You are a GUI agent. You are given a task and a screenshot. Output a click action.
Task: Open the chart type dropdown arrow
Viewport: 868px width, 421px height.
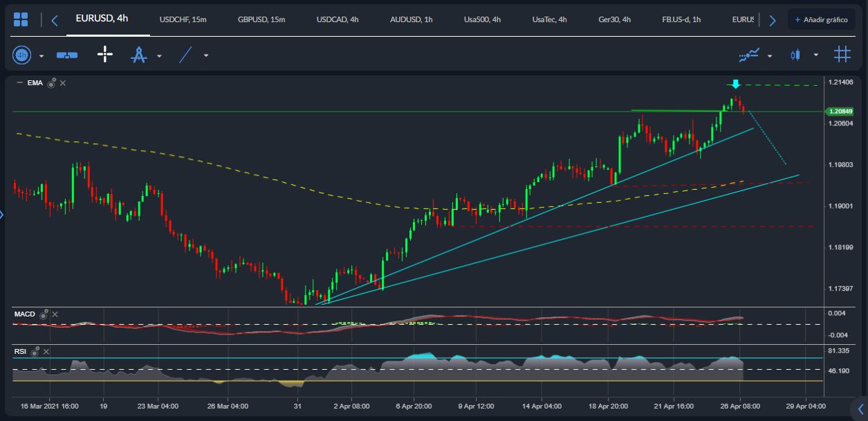[815, 55]
